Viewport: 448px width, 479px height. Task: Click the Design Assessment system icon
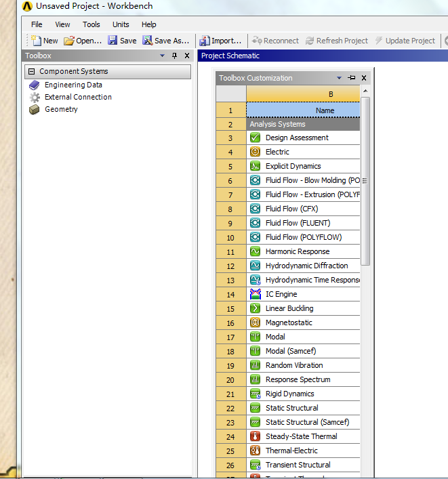tap(255, 138)
